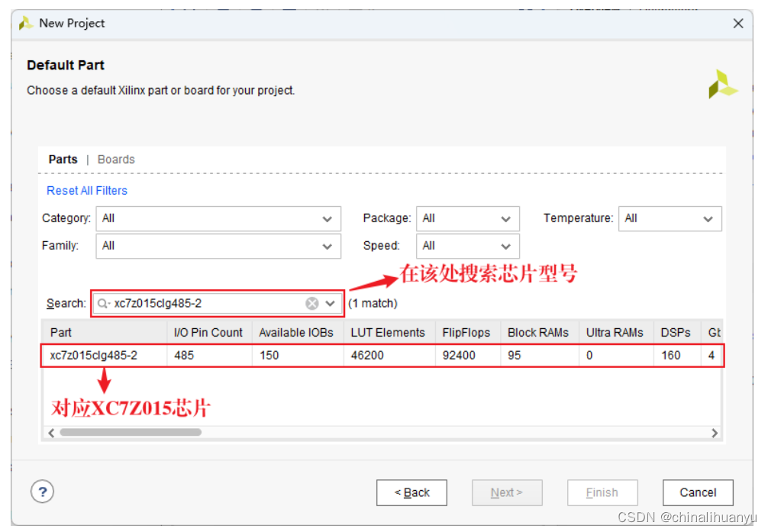The height and width of the screenshot is (532, 768).
Task: Select part row xc7z015clg485-2
Action: tap(382, 356)
